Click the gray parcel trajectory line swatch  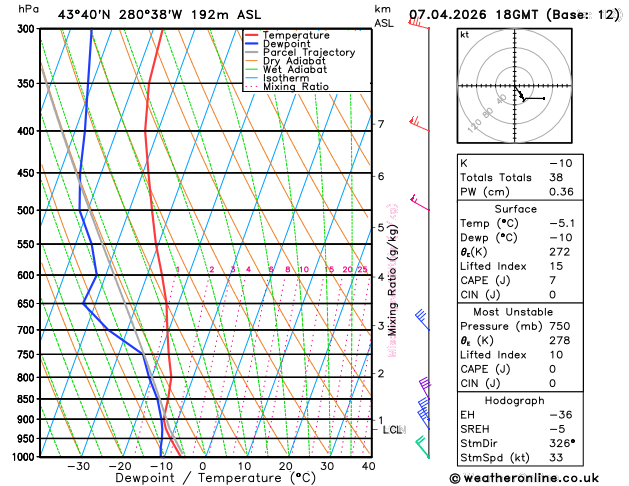[x=252, y=53]
